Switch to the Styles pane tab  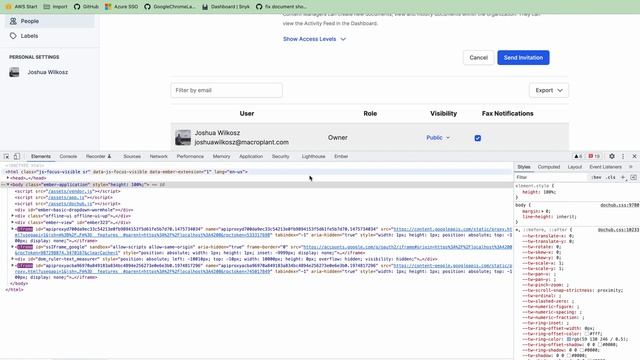[524, 167]
